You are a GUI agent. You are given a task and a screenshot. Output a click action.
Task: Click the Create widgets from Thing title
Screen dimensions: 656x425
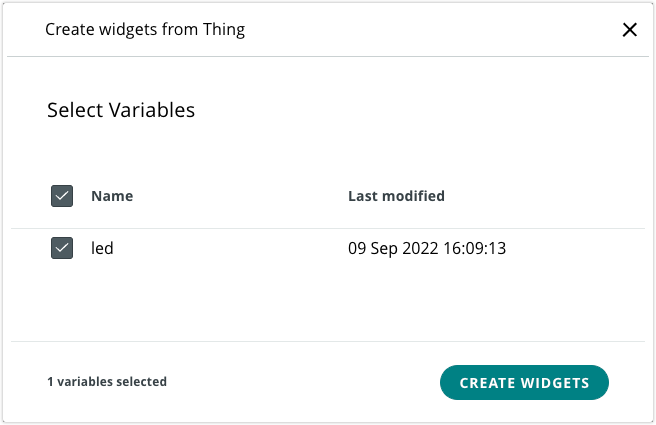pyautogui.click(x=145, y=30)
